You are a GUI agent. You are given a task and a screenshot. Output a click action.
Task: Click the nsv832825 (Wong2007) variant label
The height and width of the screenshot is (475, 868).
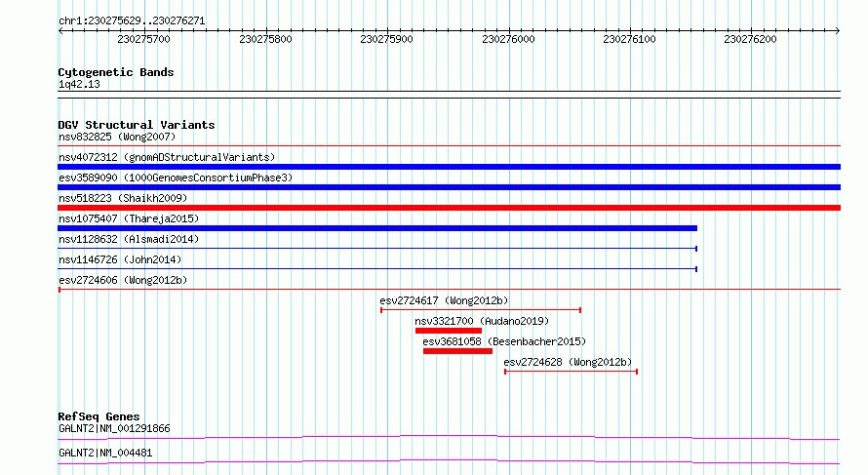pos(117,137)
